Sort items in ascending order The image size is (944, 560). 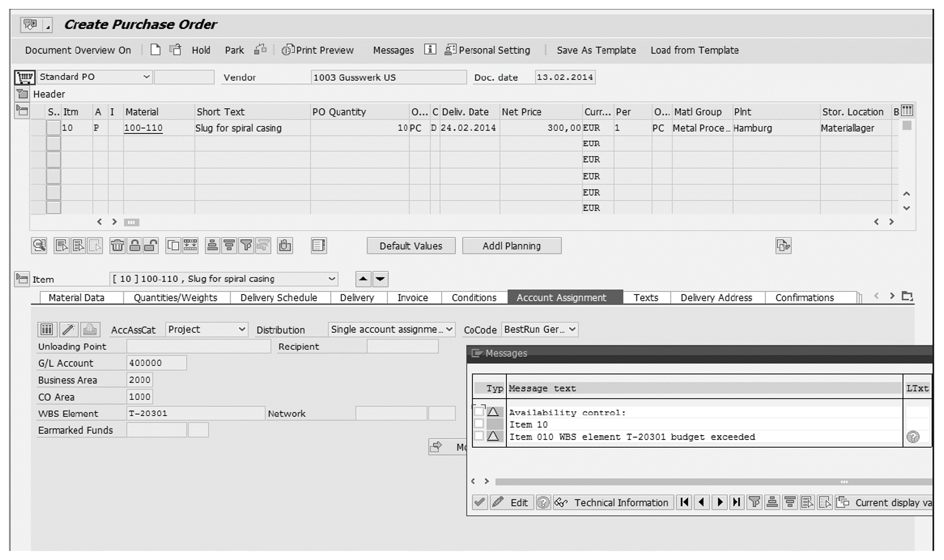212,246
